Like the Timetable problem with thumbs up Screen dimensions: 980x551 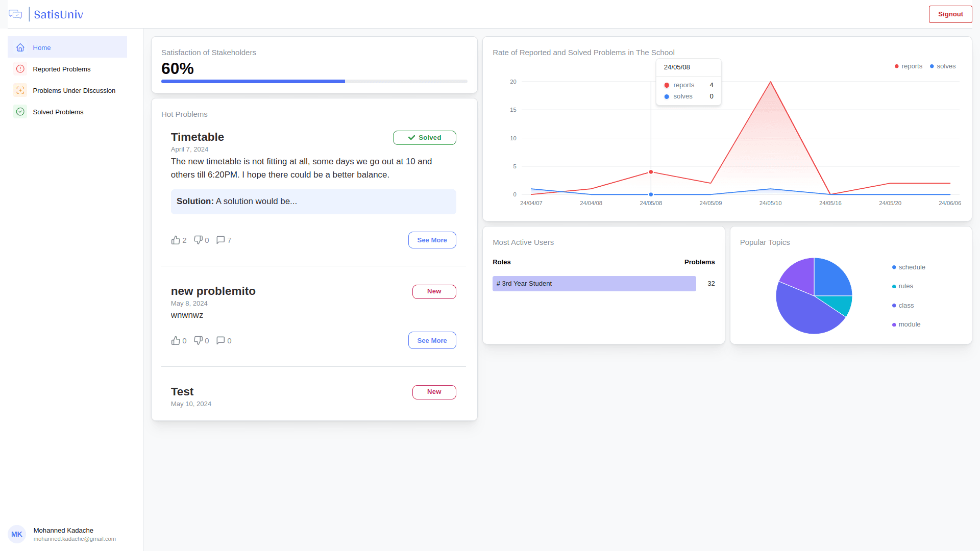click(x=176, y=240)
